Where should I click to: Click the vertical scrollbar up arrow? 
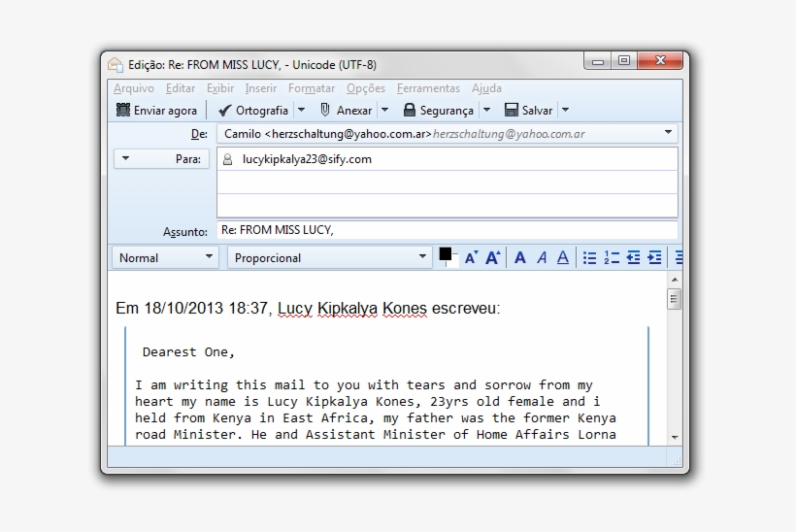click(x=675, y=280)
